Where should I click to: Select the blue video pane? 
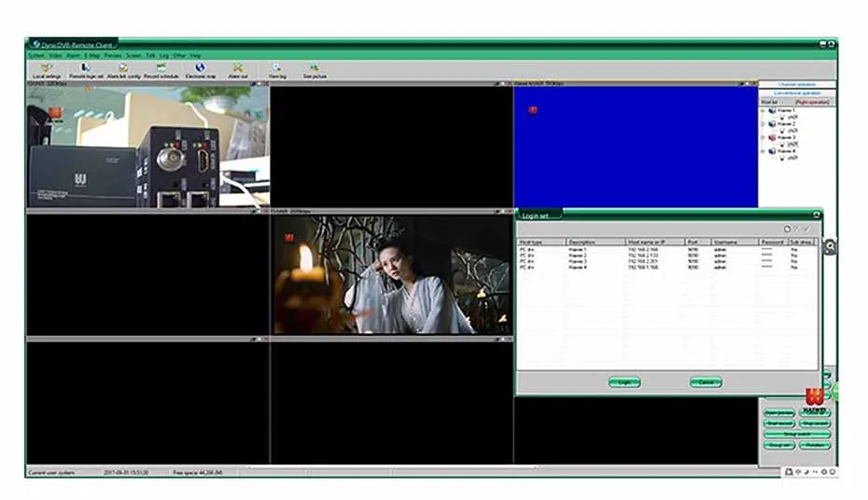(636, 146)
